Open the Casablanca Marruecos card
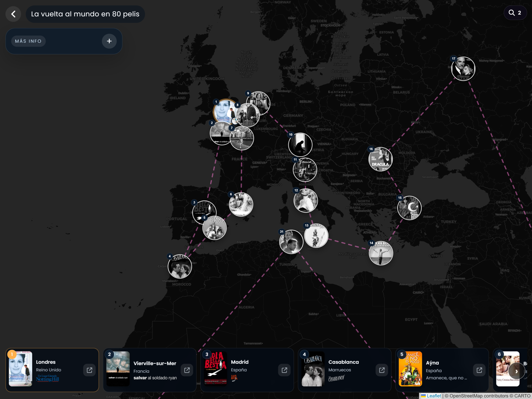The width and height of the screenshot is (532, 399). pos(344,370)
